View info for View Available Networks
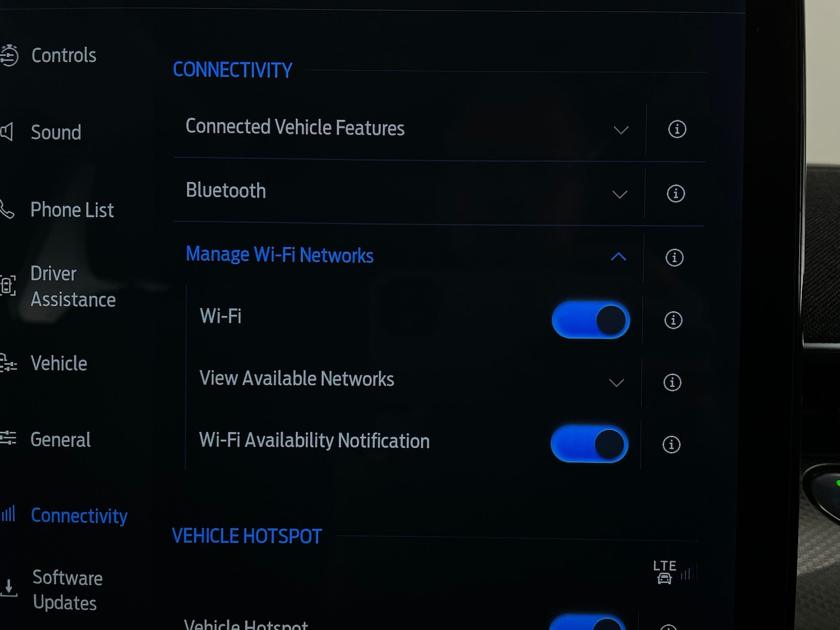Image resolution: width=840 pixels, height=630 pixels. pos(672,382)
